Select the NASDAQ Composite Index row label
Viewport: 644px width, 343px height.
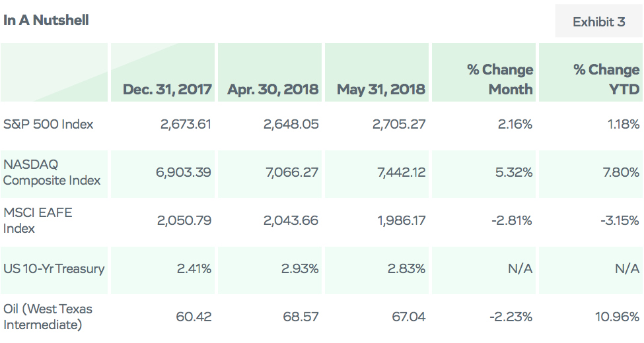click(52, 172)
